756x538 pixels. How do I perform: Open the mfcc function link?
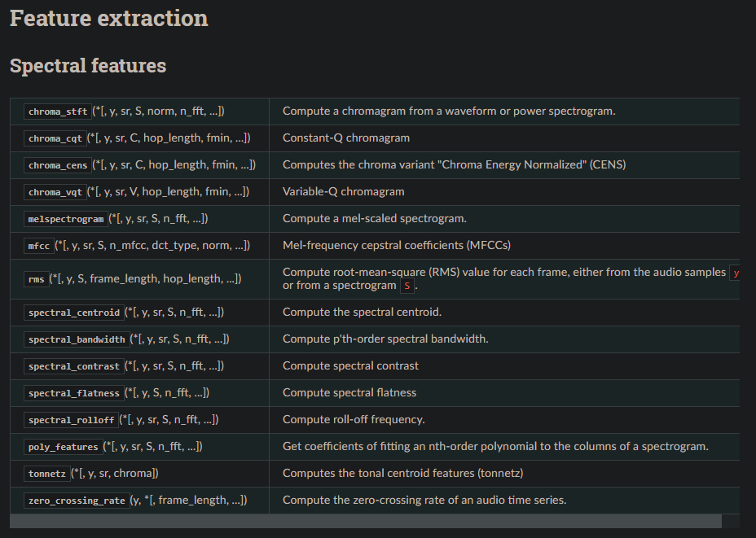click(39, 246)
